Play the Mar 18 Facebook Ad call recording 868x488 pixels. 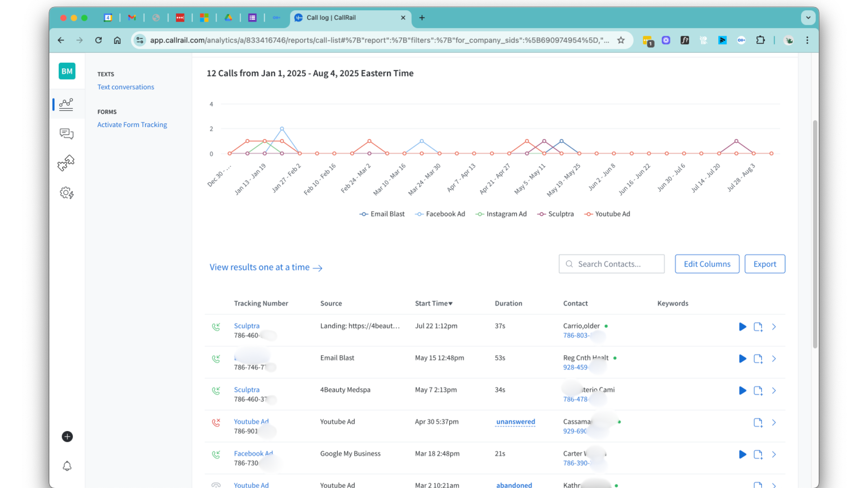(x=742, y=455)
